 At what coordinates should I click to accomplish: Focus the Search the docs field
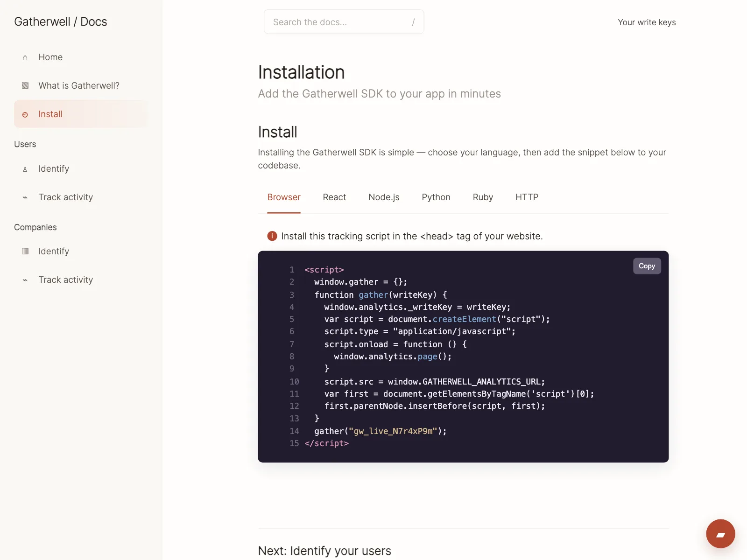(344, 22)
